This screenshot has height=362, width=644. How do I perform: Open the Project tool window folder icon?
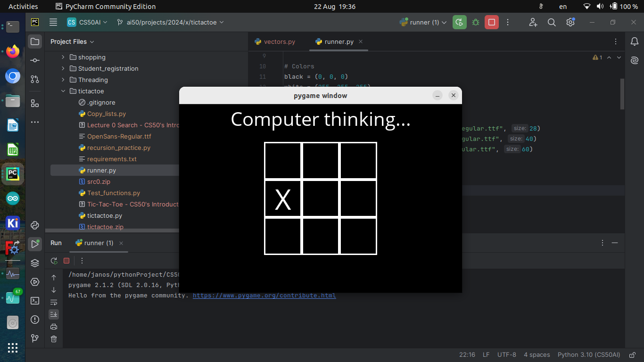(35, 41)
